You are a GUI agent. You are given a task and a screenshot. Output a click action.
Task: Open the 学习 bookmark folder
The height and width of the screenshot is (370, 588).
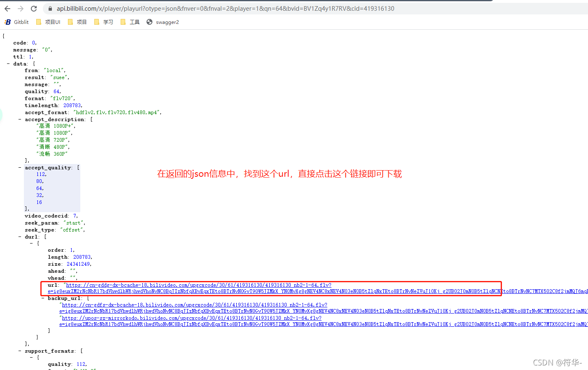104,22
